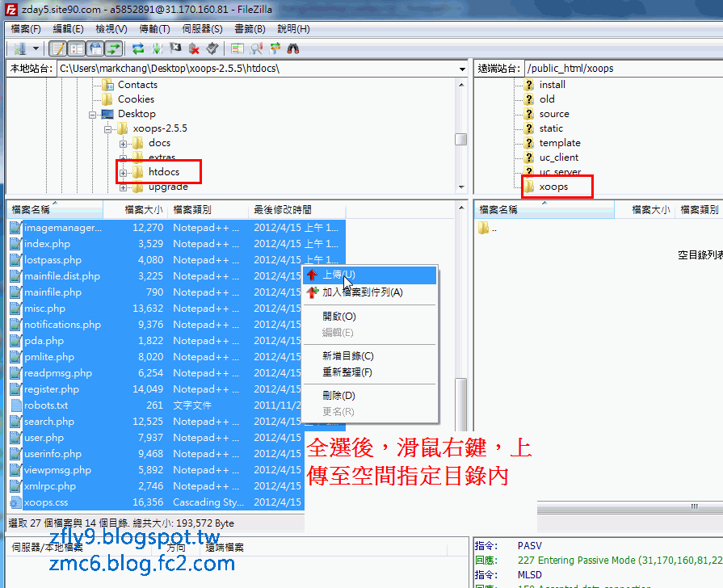Viewport: 723px width, 588px height.
Task: Click the Disconnect from server icon
Action: tap(194, 48)
